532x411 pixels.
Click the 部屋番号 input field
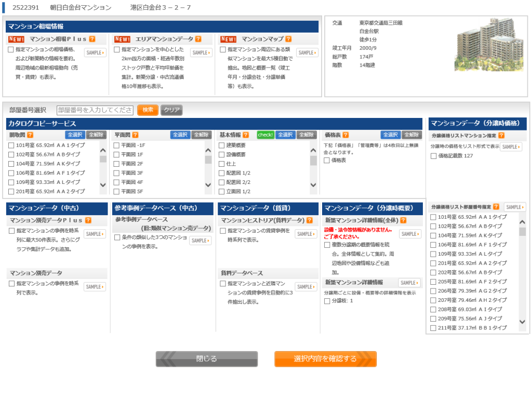95,110
